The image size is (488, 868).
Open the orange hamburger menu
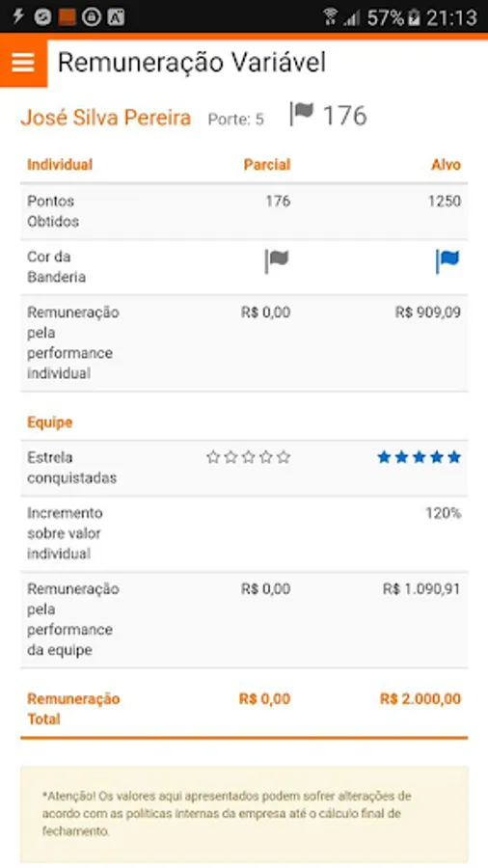23,63
